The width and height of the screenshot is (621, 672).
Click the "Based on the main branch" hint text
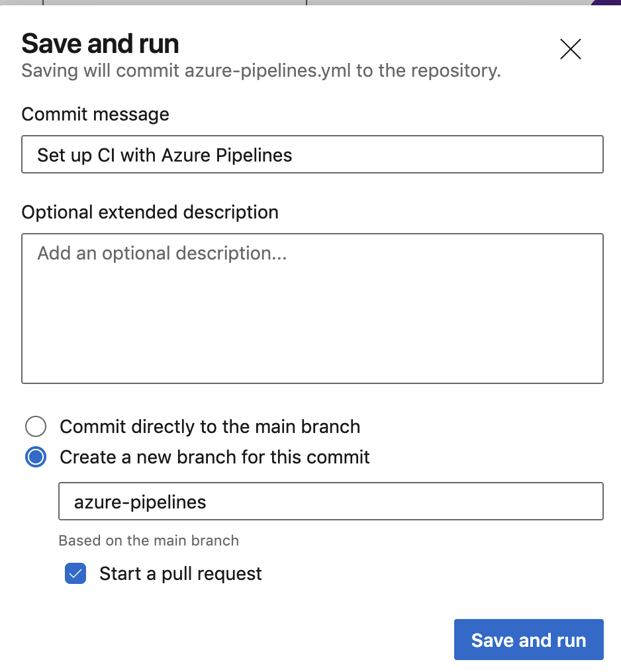click(149, 540)
